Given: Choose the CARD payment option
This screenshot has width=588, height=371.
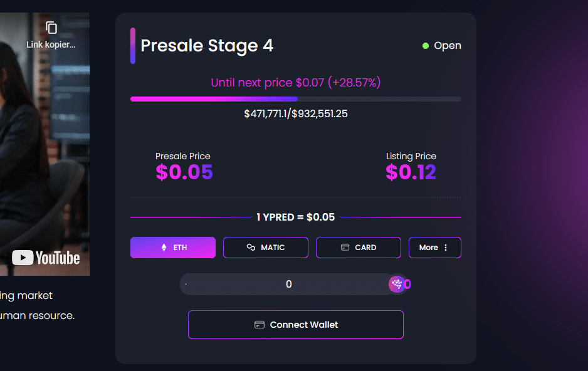Looking at the screenshot, I should [x=359, y=248].
